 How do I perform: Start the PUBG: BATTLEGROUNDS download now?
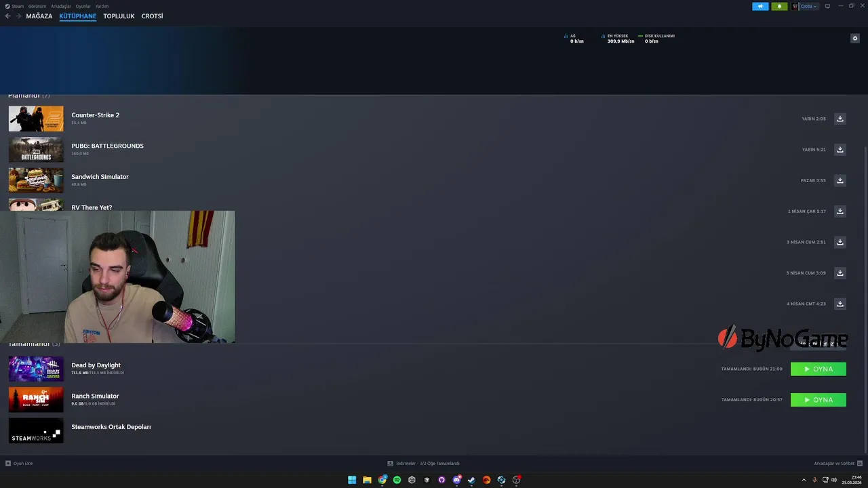click(840, 150)
